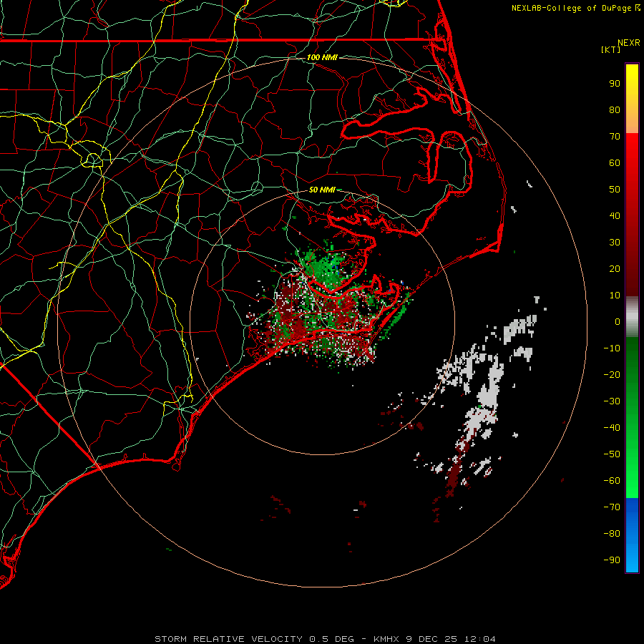Pick the yellow top segment of color bar
Image resolution: width=644 pixels, height=644 pixels.
(632, 99)
